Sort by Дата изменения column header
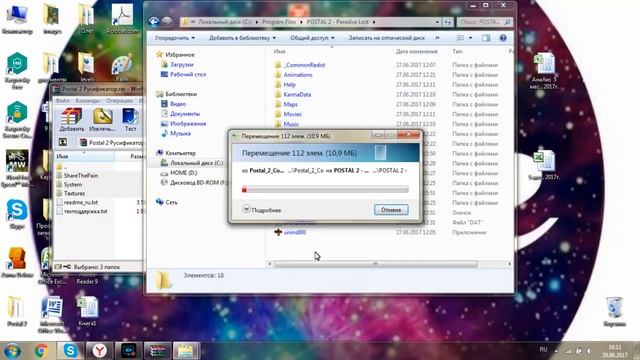The width and height of the screenshot is (640, 360). (416, 51)
